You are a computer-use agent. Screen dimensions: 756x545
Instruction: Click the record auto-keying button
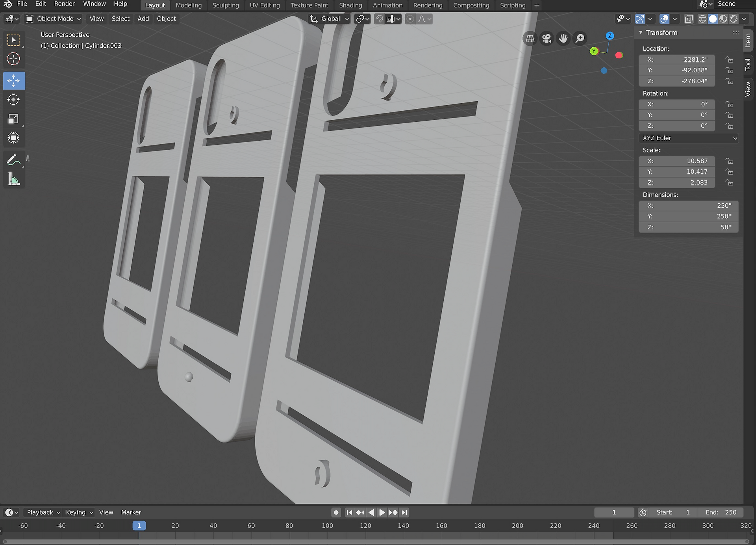coord(336,512)
